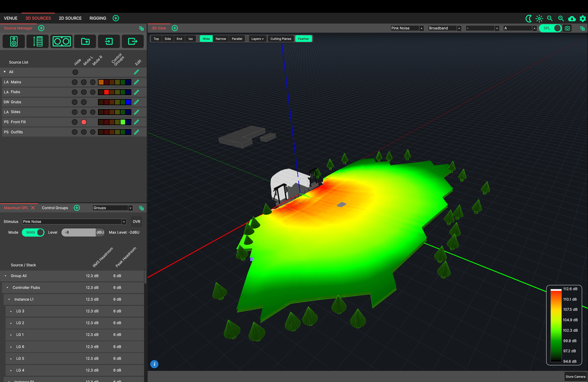588x382 pixels.
Task: Click the blue info icon in the 3D view
Action: tap(154, 364)
